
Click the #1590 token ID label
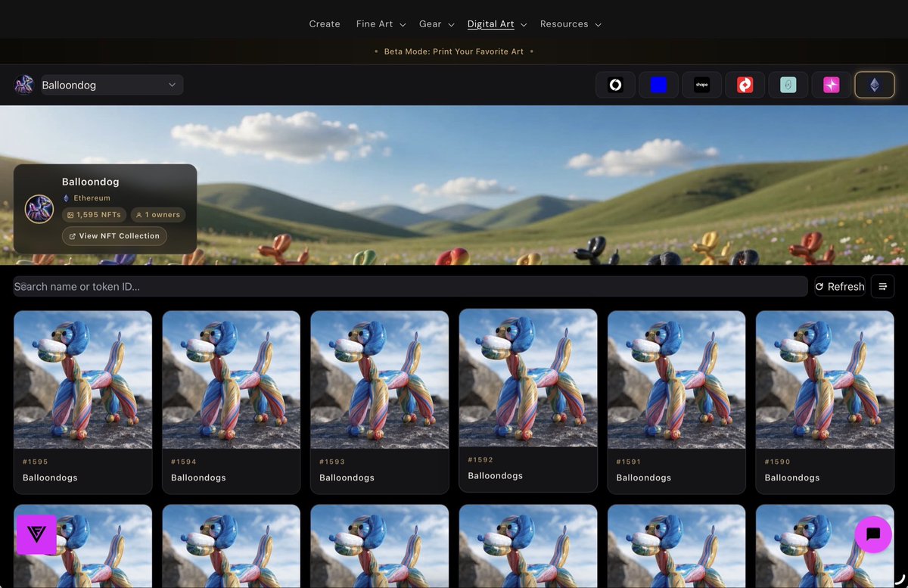[x=777, y=462]
